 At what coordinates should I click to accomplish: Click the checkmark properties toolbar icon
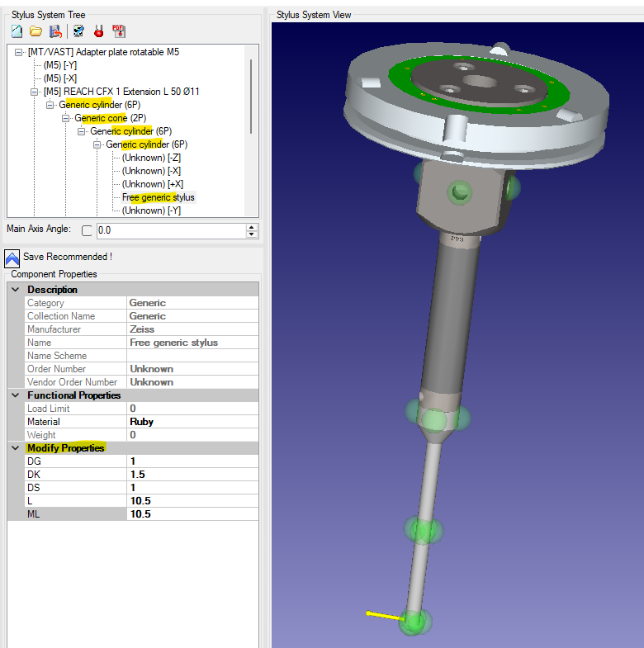[x=78, y=31]
